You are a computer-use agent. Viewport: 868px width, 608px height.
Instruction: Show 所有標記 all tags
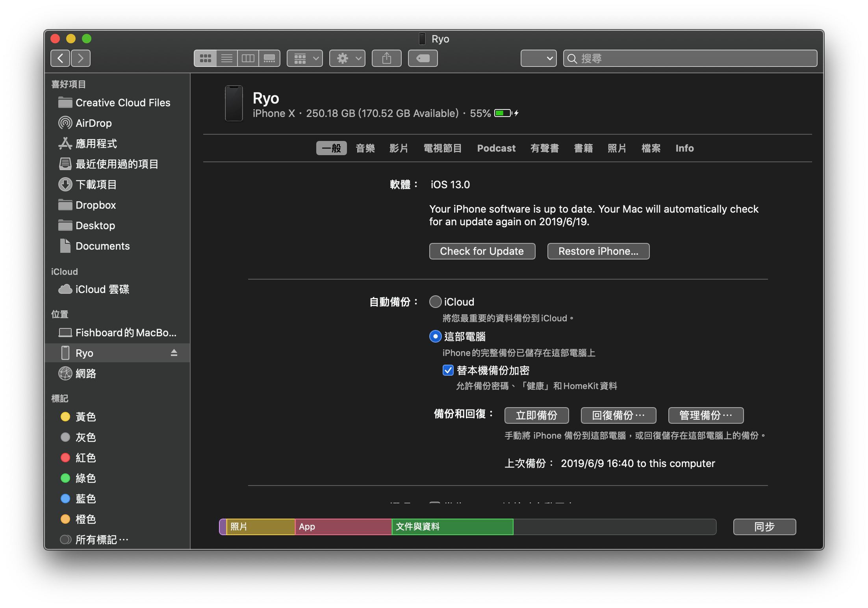pos(117,539)
